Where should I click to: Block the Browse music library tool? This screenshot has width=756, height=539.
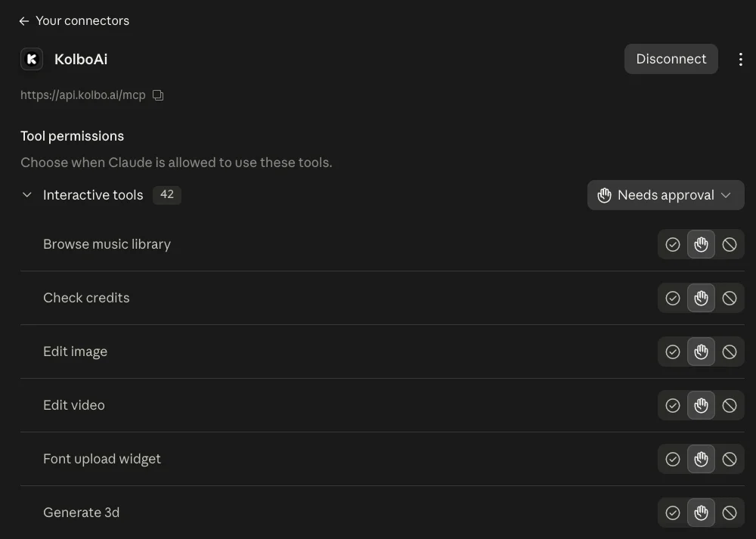[730, 244]
